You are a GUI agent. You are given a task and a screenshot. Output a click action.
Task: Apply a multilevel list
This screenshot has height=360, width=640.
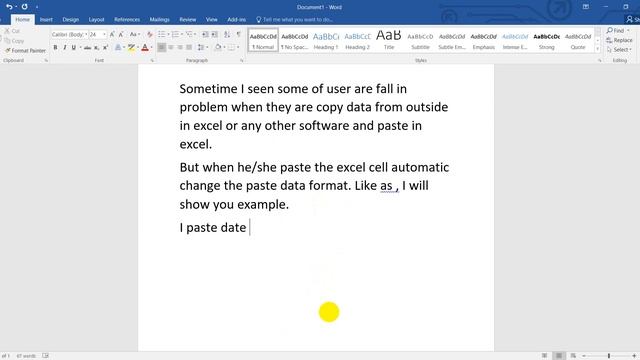tap(189, 35)
